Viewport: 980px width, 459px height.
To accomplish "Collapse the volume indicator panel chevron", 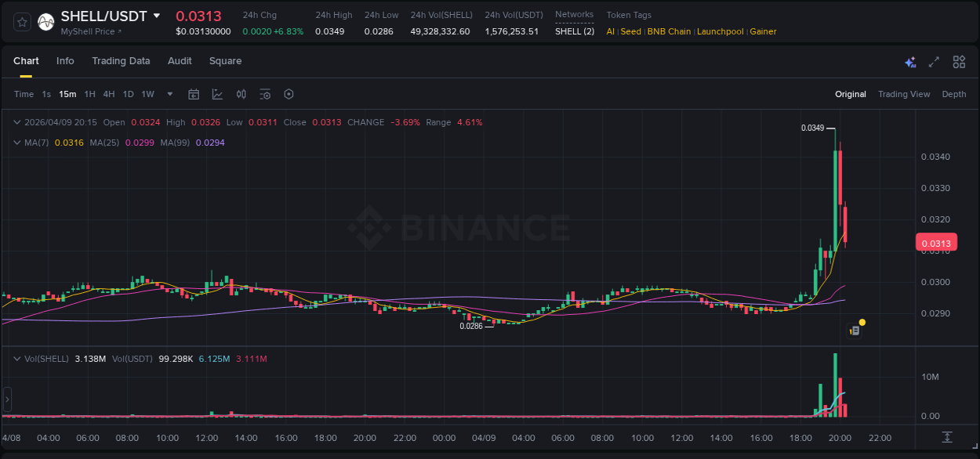I will [x=17, y=358].
